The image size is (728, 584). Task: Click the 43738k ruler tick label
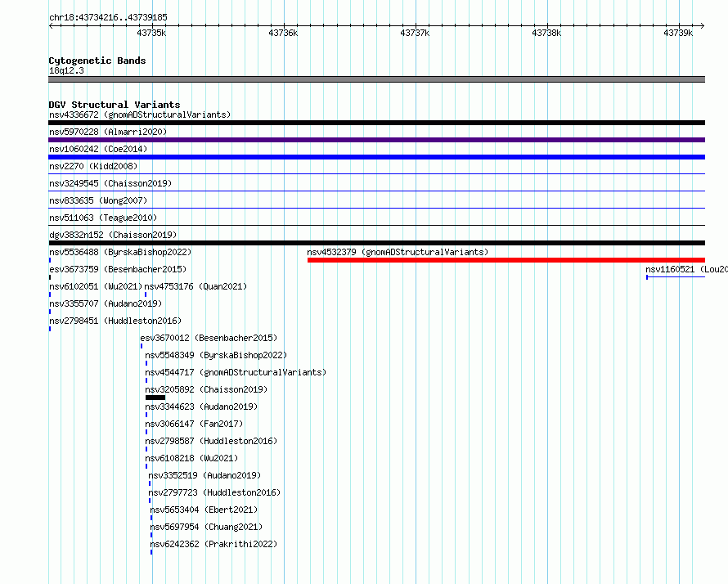pos(546,33)
